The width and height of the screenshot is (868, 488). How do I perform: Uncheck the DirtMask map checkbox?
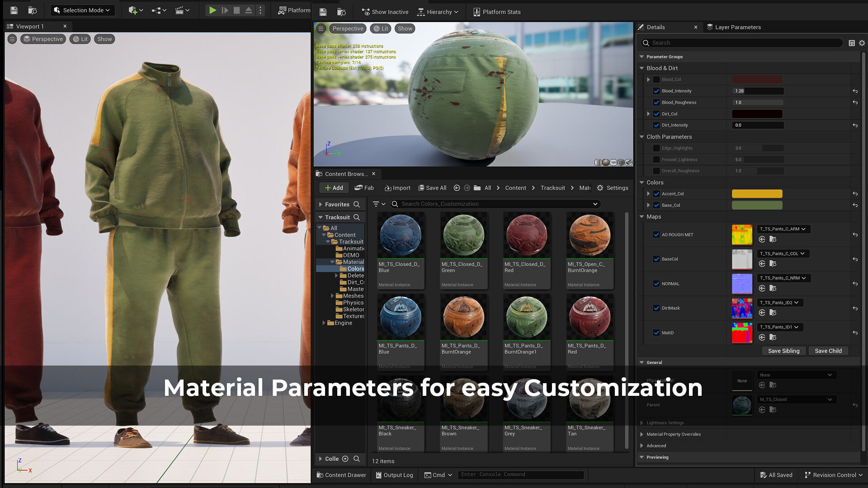[656, 308]
